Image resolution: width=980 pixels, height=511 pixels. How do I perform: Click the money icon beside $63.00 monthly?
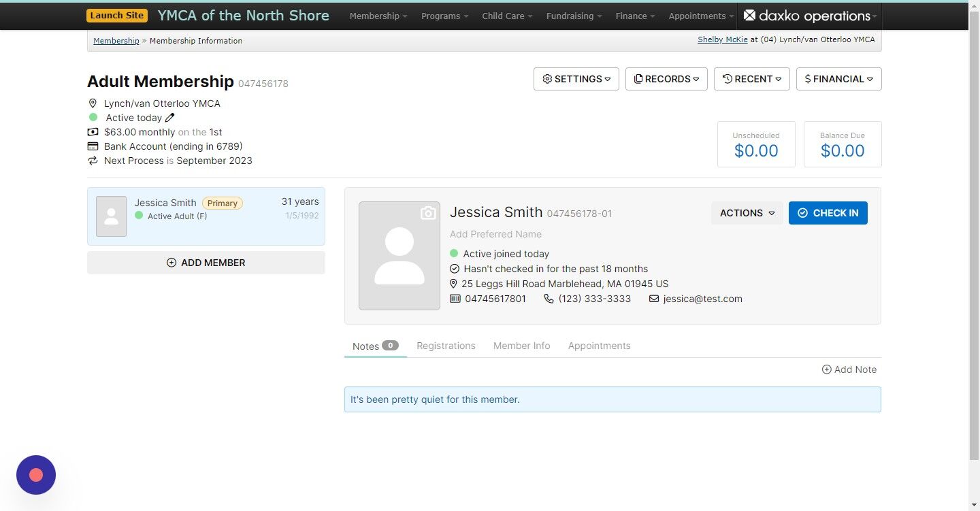93,132
